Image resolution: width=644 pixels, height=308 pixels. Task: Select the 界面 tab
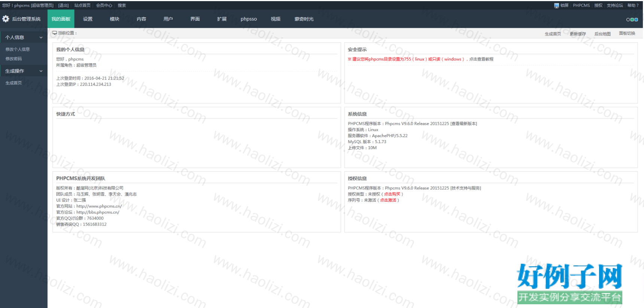pyautogui.click(x=195, y=19)
